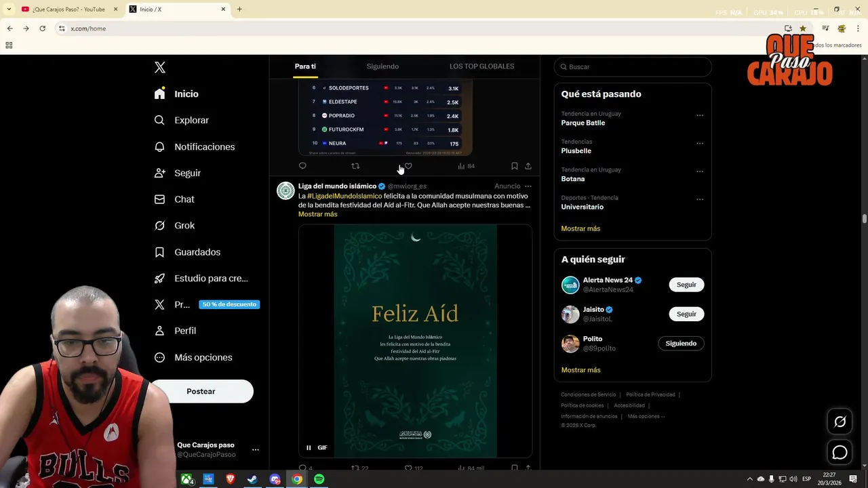Open Steam from the taskbar
This screenshot has height=488, width=868.
click(x=252, y=479)
